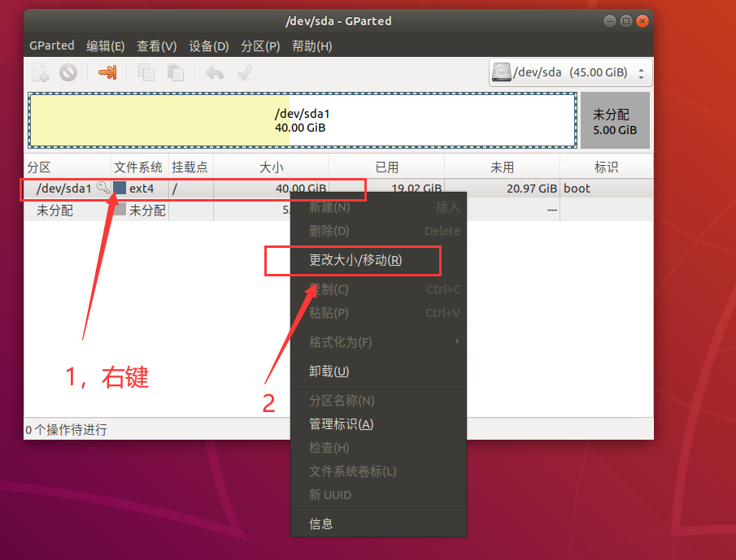Screen dimensions: 736x560
Task: Click 新 UUID context menu entry
Action: (x=379, y=495)
